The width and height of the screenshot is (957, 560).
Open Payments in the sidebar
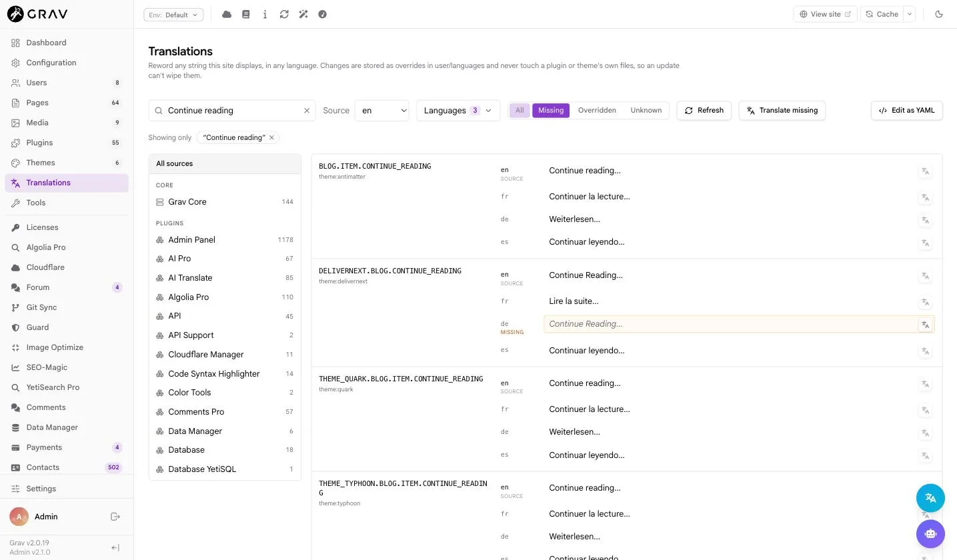[x=67, y=447]
